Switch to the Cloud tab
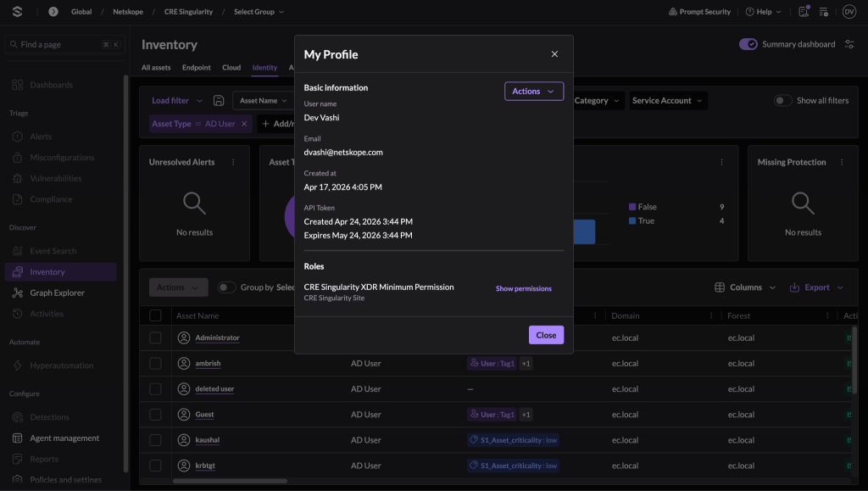Viewport: 868px width, 491px height. coord(231,68)
